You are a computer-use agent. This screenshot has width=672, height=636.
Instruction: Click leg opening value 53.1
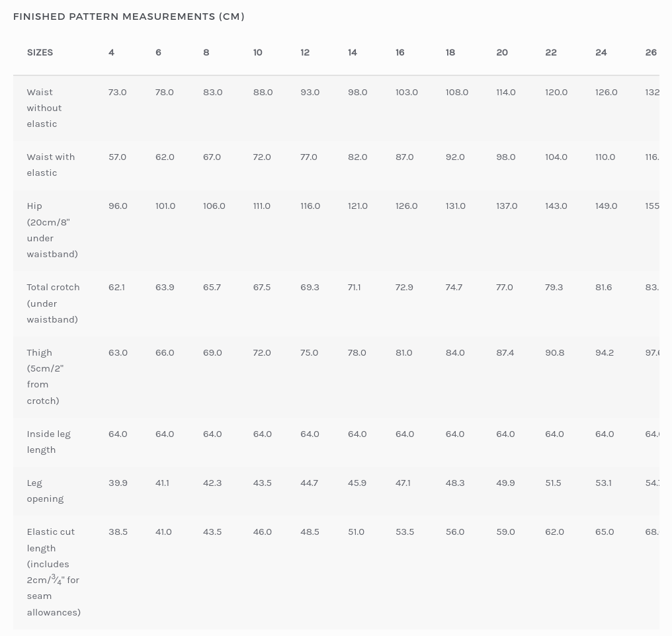pyautogui.click(x=603, y=483)
